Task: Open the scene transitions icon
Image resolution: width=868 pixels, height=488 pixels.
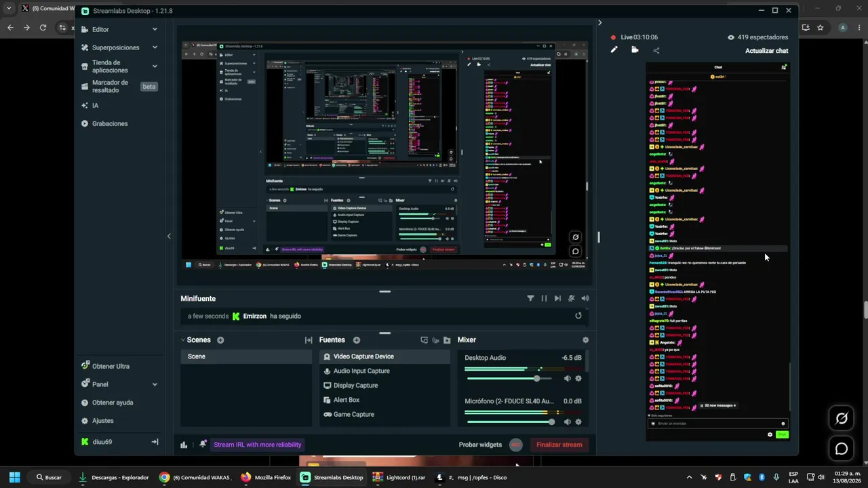Action: (309, 340)
